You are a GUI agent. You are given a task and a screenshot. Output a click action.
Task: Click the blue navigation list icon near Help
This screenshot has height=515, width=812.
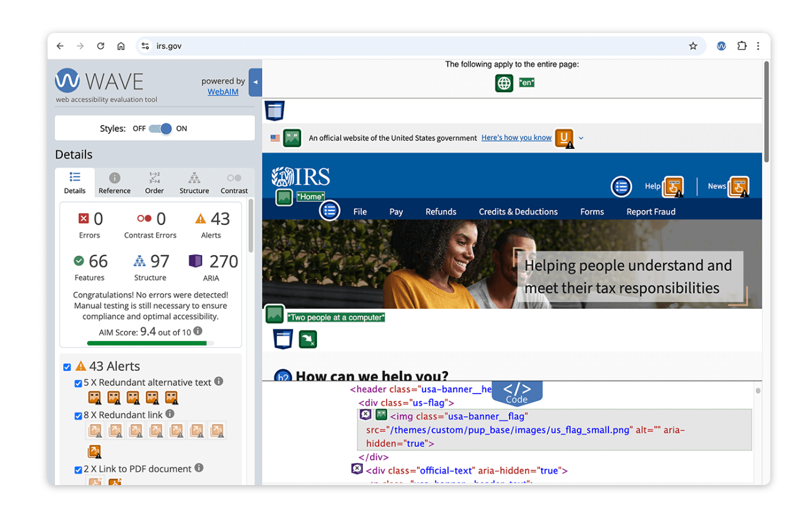(x=621, y=187)
